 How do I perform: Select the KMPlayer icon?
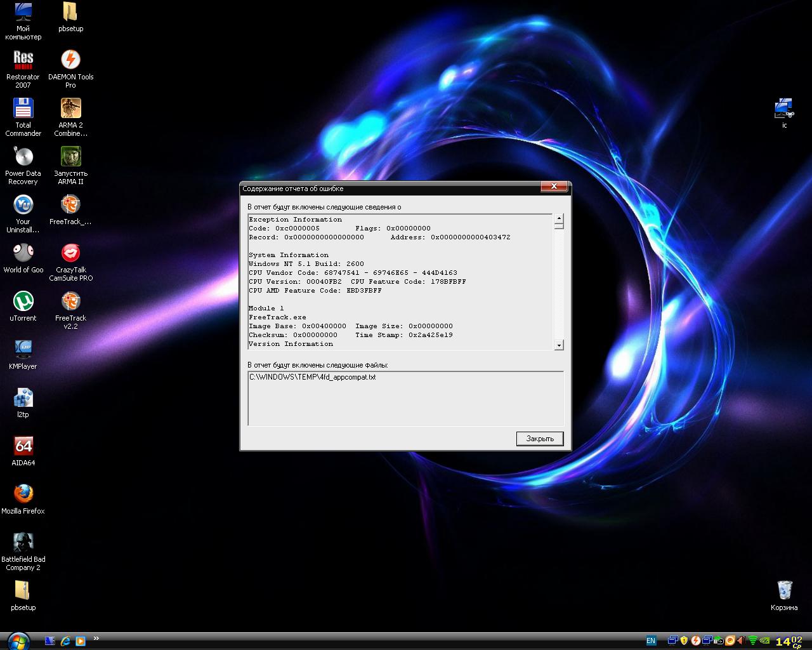pyautogui.click(x=23, y=354)
